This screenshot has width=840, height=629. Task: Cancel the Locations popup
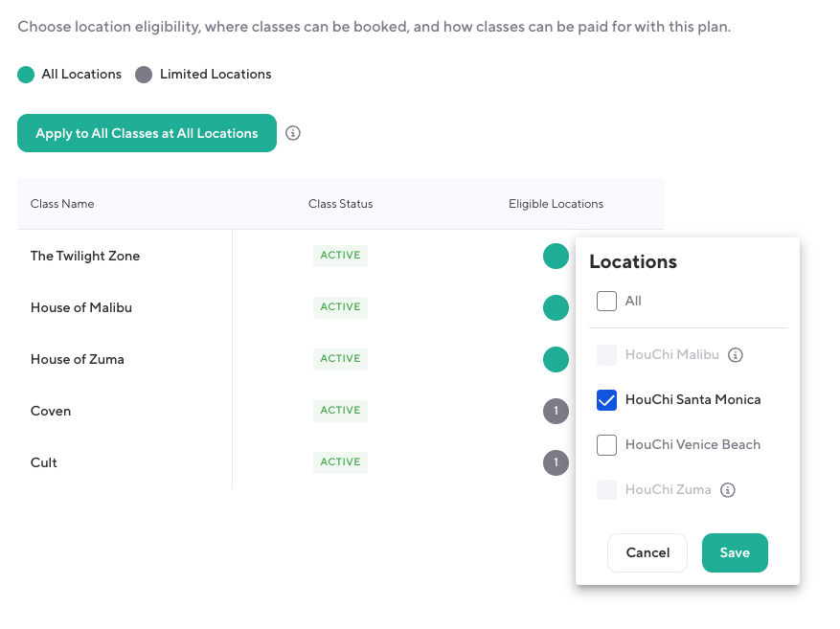coord(647,552)
